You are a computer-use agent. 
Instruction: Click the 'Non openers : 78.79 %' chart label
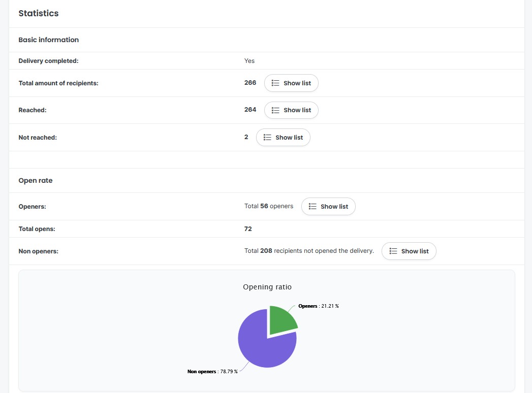click(x=212, y=372)
